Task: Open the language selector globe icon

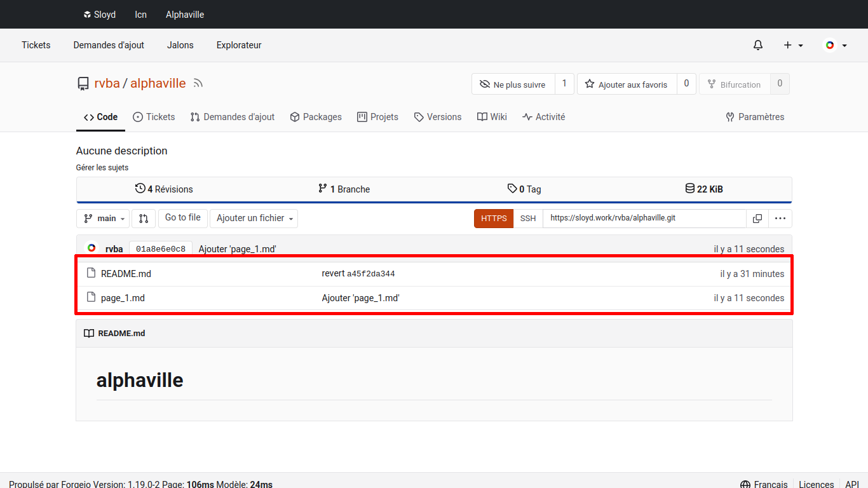Action: [745, 484]
